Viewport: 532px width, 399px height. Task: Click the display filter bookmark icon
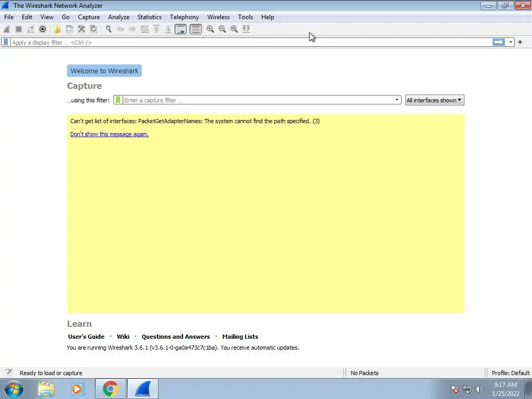tap(6, 43)
